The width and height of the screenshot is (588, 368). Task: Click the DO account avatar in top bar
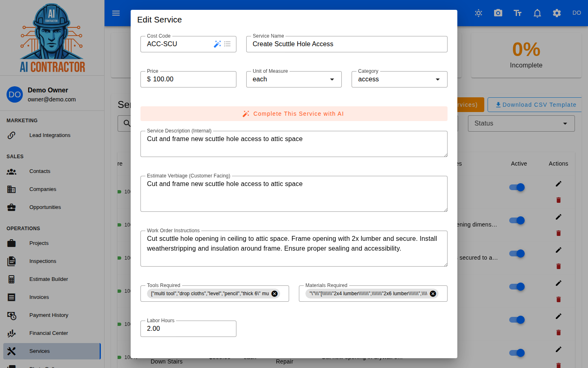tap(577, 13)
